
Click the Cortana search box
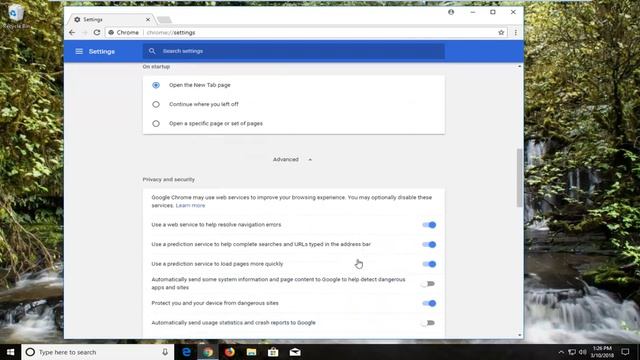98,352
